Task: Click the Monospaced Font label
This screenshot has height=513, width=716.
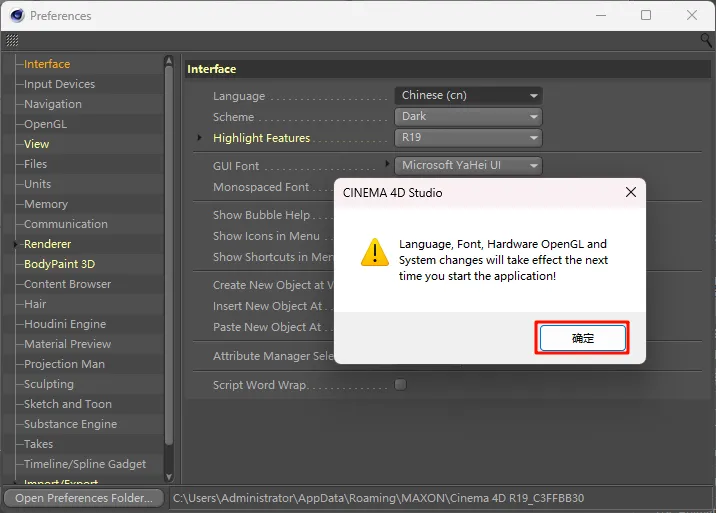Action: point(261,187)
